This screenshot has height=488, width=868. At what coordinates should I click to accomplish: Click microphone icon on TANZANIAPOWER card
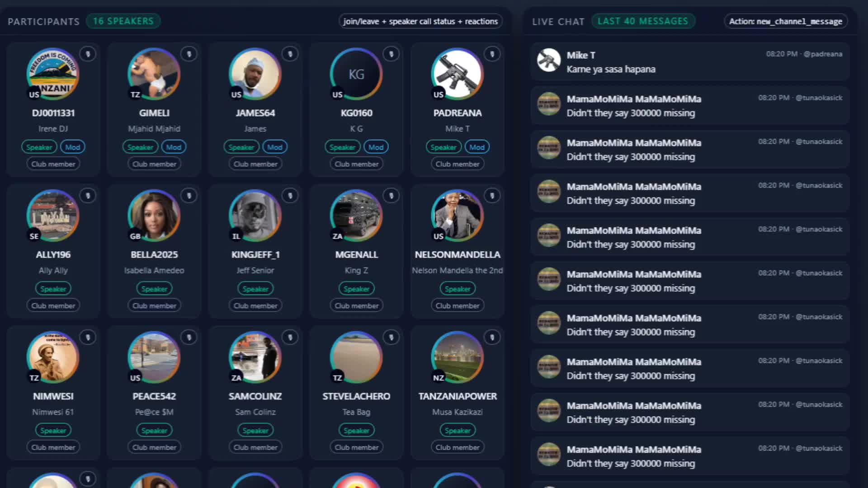tap(492, 338)
